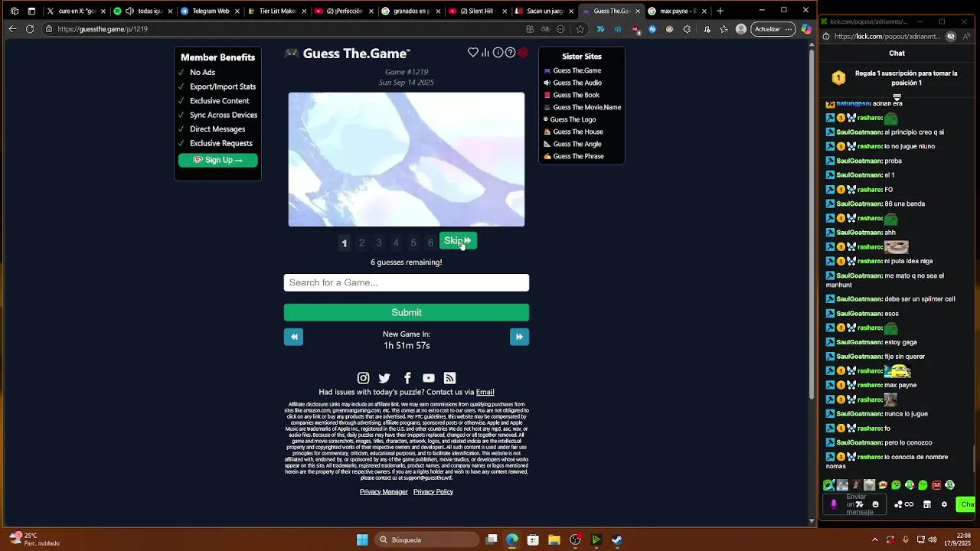Open the YouTube icon in the footer

click(x=429, y=378)
